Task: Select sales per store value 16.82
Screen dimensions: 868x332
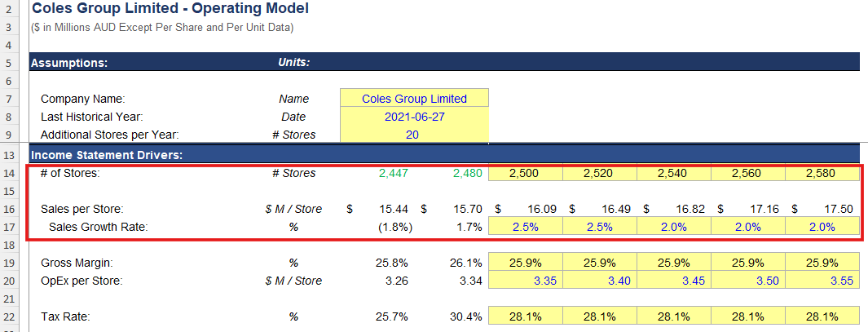Action: click(x=691, y=209)
